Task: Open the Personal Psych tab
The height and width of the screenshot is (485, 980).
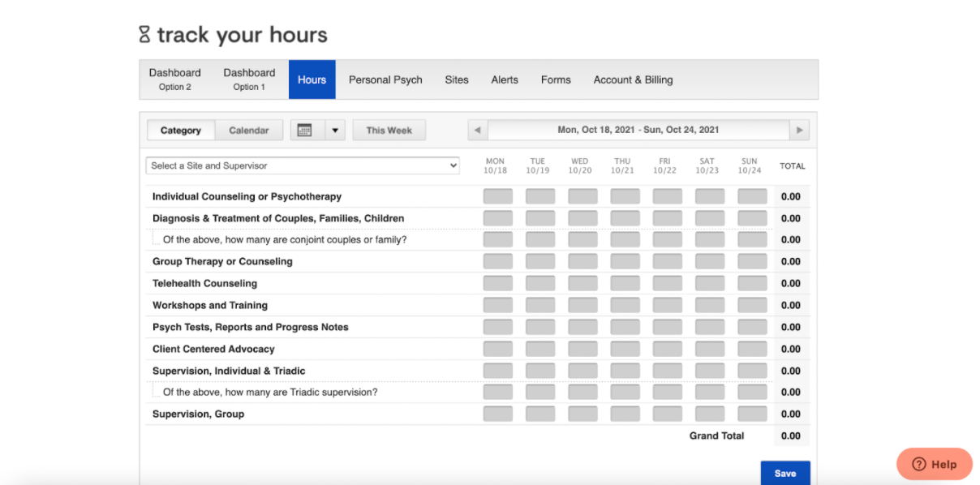Action: coord(385,79)
